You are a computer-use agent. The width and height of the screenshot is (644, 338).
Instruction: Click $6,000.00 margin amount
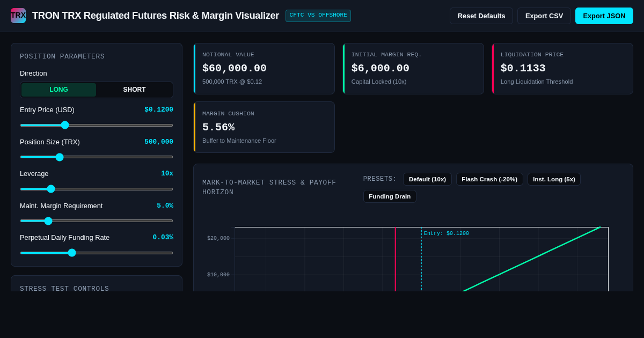point(380,68)
